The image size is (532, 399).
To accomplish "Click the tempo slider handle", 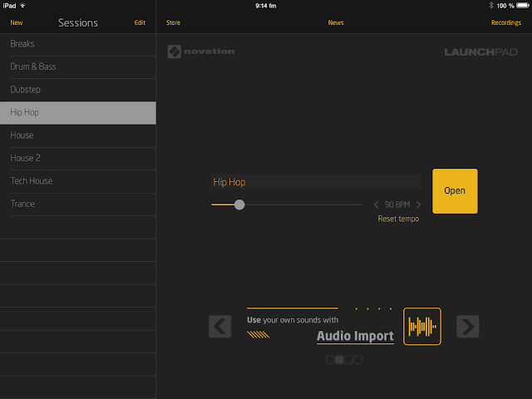I will pos(239,204).
